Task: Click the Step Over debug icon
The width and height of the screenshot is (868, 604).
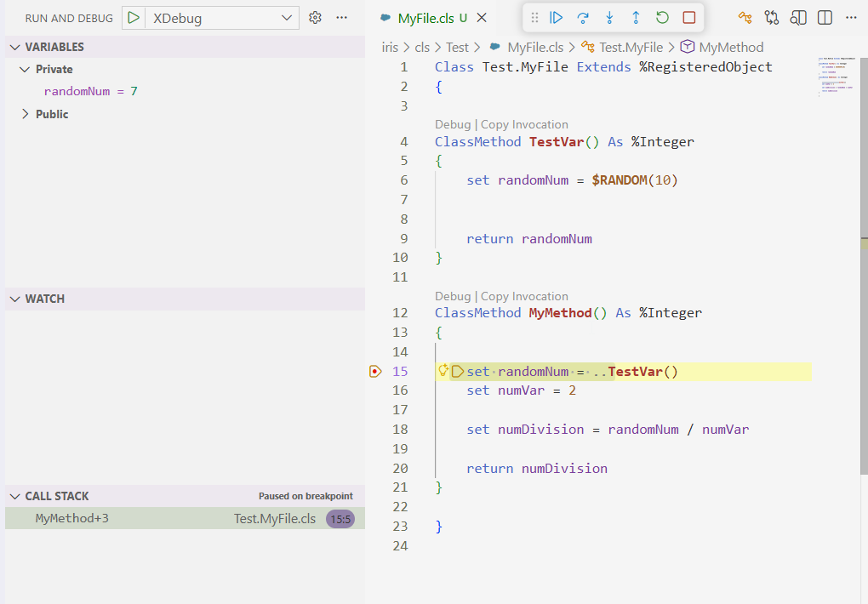Action: coord(583,17)
